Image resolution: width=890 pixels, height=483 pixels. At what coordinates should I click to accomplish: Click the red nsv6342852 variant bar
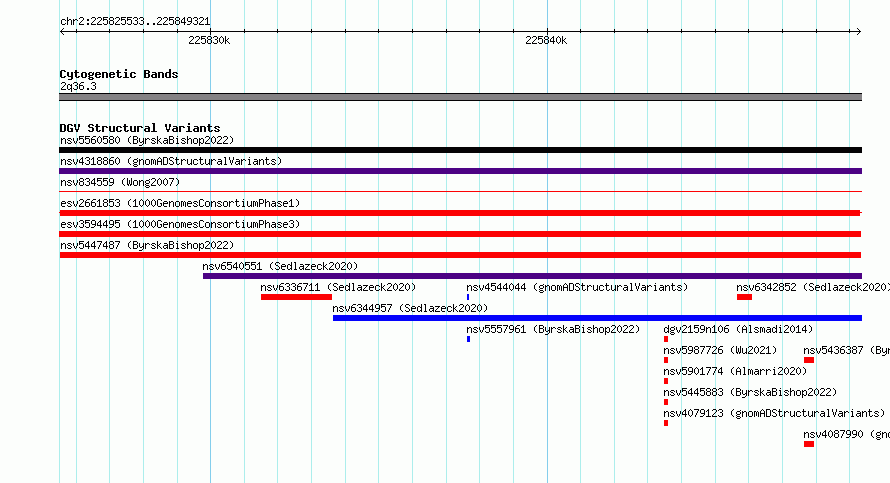pos(744,297)
